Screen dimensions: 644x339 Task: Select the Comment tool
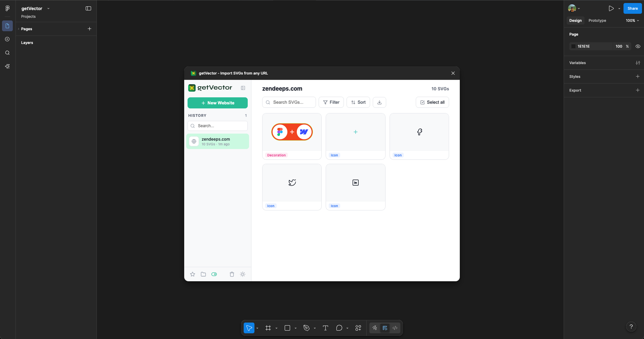point(339,328)
